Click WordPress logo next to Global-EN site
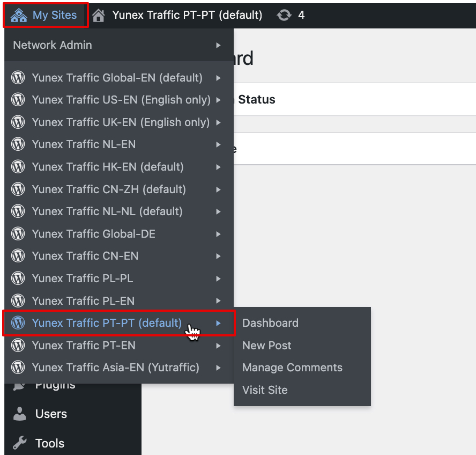Screen dimensions: 476x455 [18, 78]
